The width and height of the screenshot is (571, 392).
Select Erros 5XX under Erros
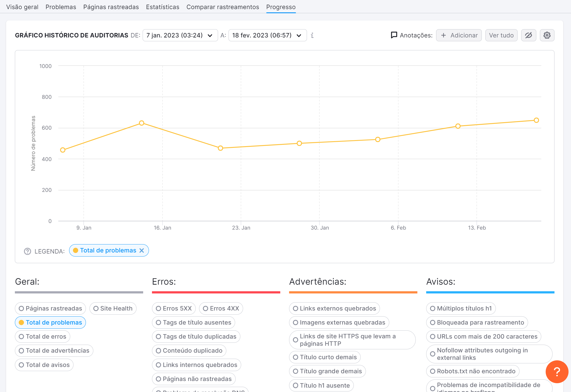point(173,308)
